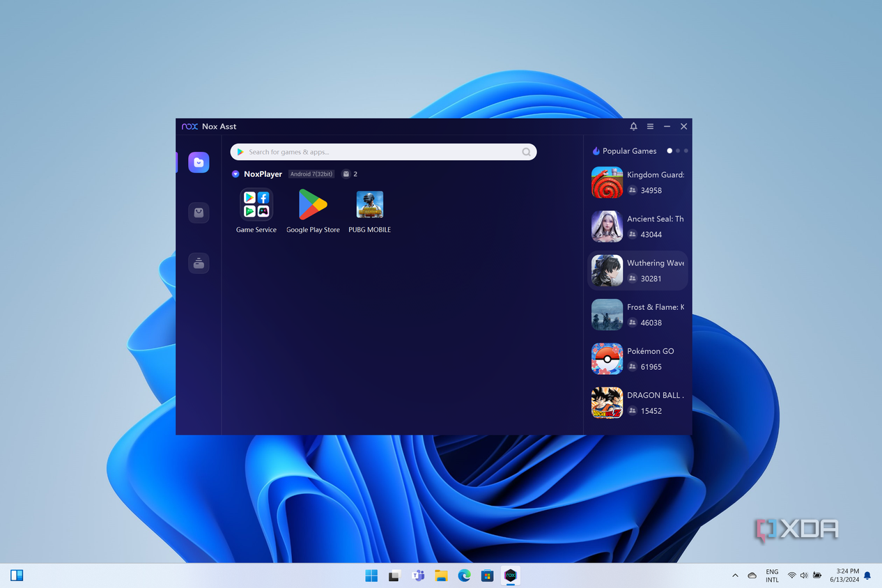Viewport: 882px width, 588px height.
Task: Open the third sidebar toolbox icon
Action: (199, 263)
